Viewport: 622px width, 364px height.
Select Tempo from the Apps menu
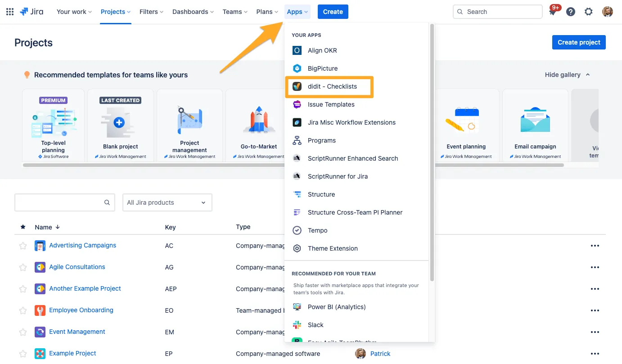[356, 230]
